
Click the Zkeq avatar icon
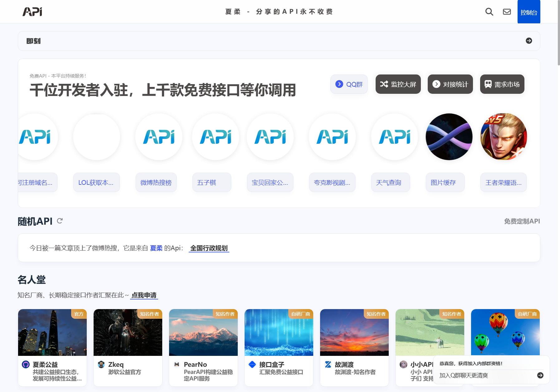[x=101, y=364]
